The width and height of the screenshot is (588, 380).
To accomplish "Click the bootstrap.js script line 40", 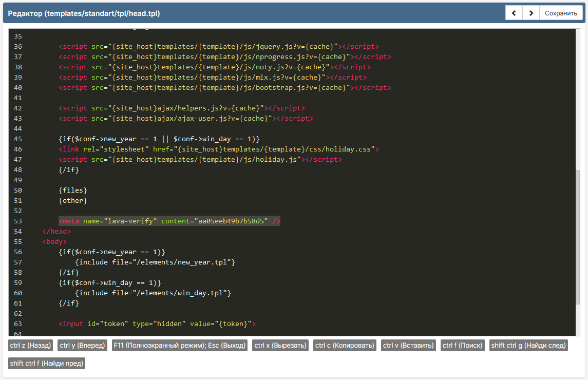I will click(x=225, y=87).
